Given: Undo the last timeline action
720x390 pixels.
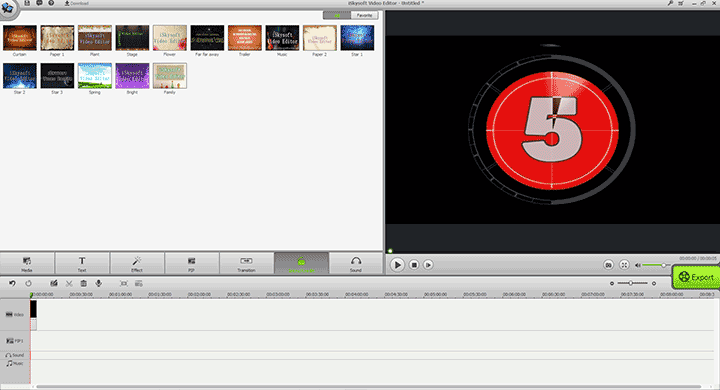Looking at the screenshot, I should (12, 283).
